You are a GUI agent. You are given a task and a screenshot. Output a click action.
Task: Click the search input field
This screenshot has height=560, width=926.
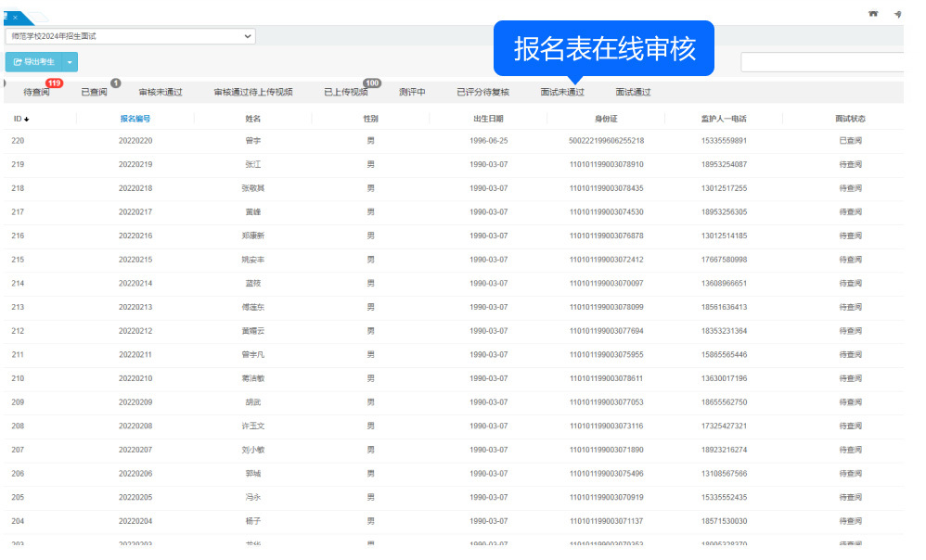[x=822, y=62]
